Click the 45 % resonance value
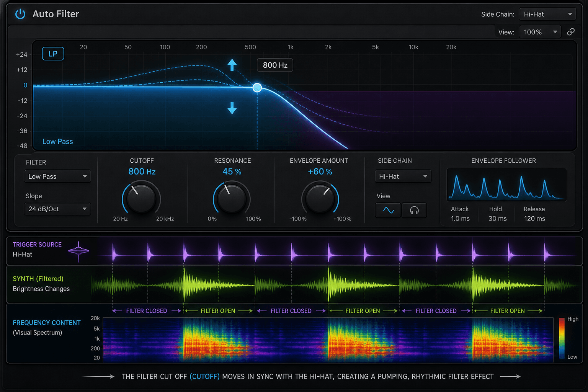 coord(232,171)
